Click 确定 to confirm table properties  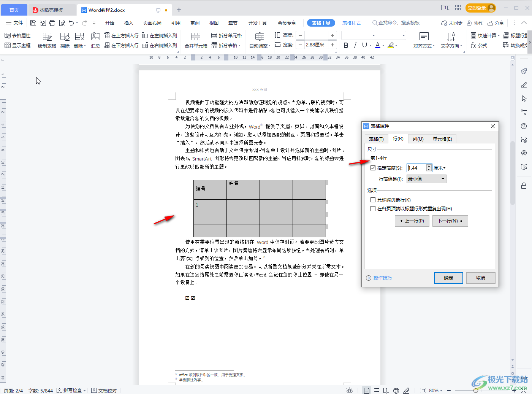click(448, 278)
